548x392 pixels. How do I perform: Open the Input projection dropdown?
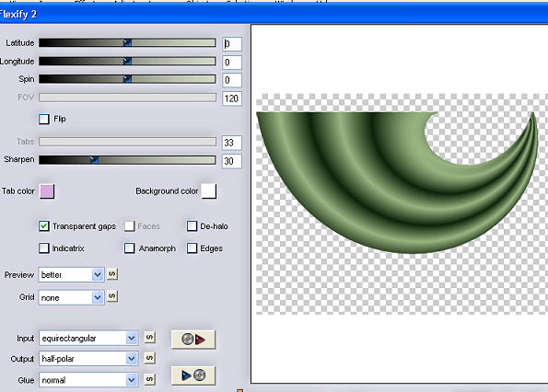88,339
